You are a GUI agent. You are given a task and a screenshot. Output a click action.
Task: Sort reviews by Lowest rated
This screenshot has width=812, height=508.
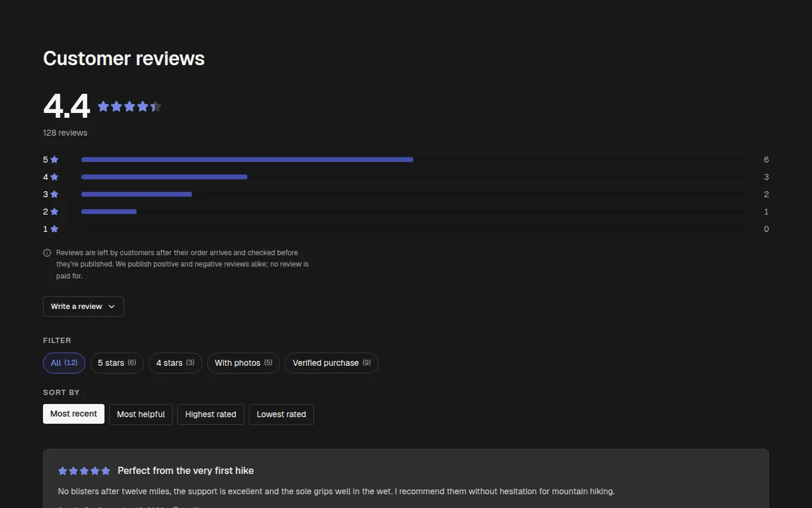[x=281, y=414]
